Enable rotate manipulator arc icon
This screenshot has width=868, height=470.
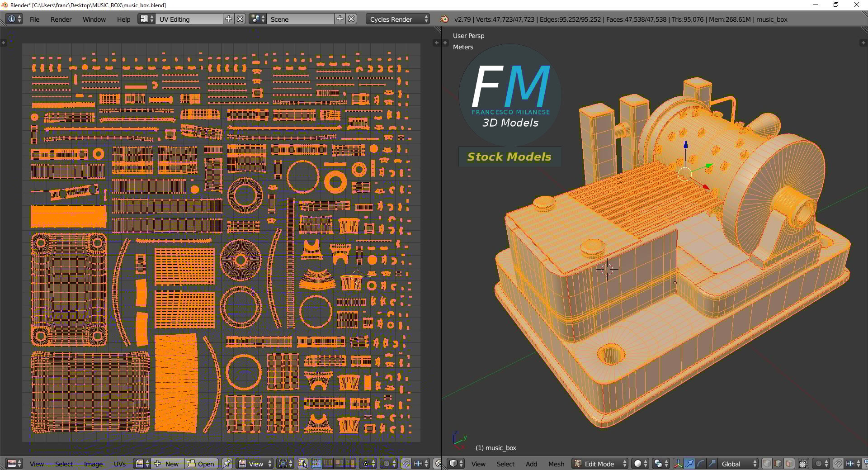tap(700, 464)
